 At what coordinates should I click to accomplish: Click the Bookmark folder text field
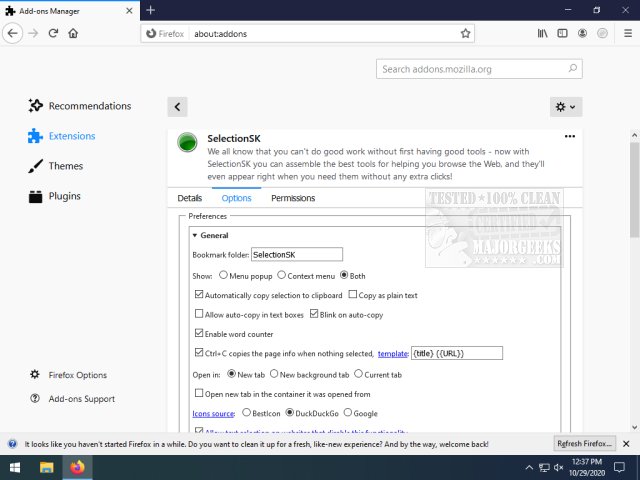point(297,254)
